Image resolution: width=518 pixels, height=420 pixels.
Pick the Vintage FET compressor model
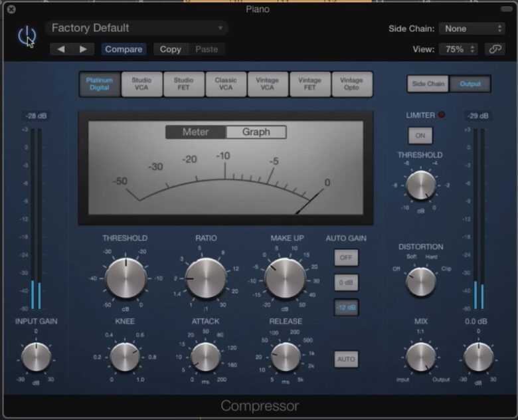coord(309,84)
